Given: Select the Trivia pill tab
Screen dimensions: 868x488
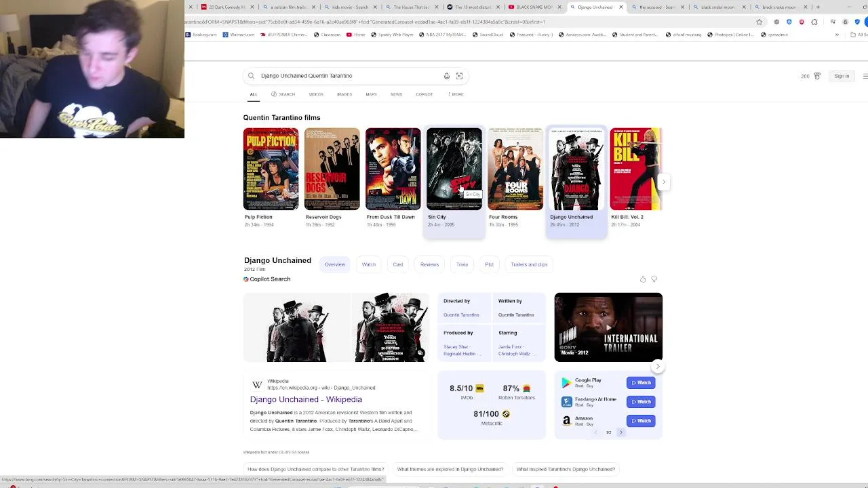Looking at the screenshot, I should tap(462, 264).
